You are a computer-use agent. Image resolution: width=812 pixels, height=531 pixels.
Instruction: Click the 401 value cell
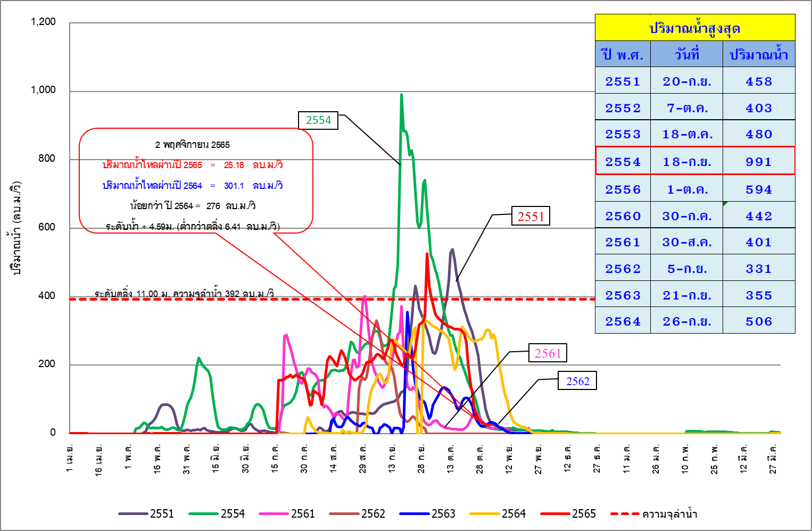[759, 242]
